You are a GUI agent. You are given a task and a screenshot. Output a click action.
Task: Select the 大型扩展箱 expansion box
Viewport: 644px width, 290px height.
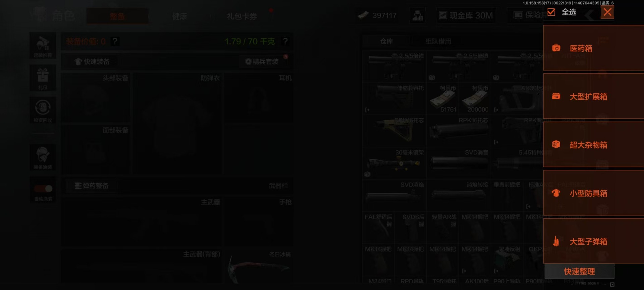(593, 96)
